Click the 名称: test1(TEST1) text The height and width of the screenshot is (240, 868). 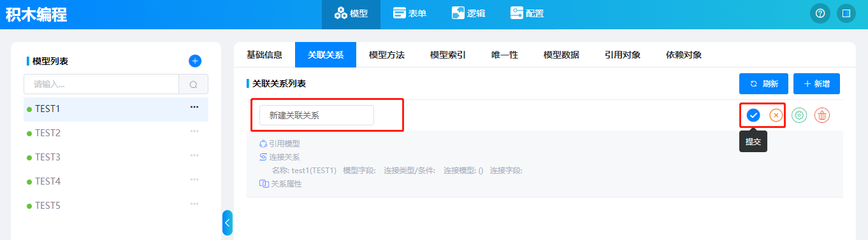(x=304, y=170)
